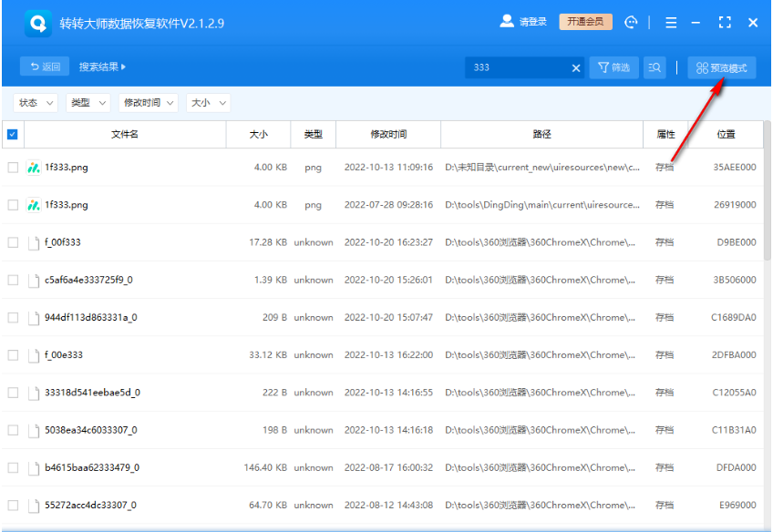Check the box for file c5af6a4e333725f9_0
Viewport: 773px width, 532px height.
pyautogui.click(x=13, y=280)
